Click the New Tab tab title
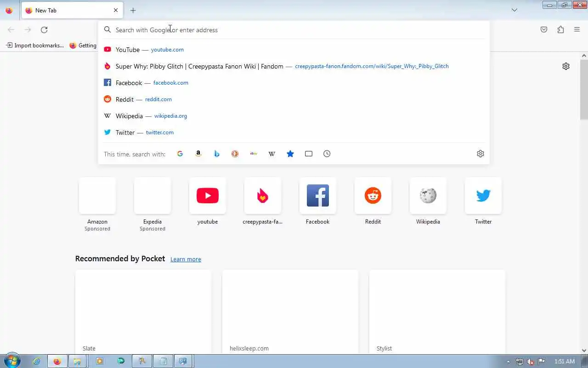 tap(46, 10)
